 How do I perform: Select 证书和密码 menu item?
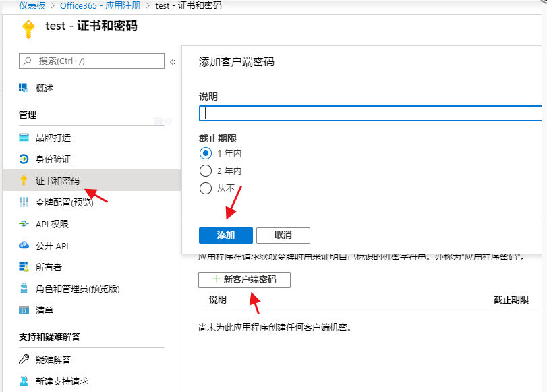92,180
